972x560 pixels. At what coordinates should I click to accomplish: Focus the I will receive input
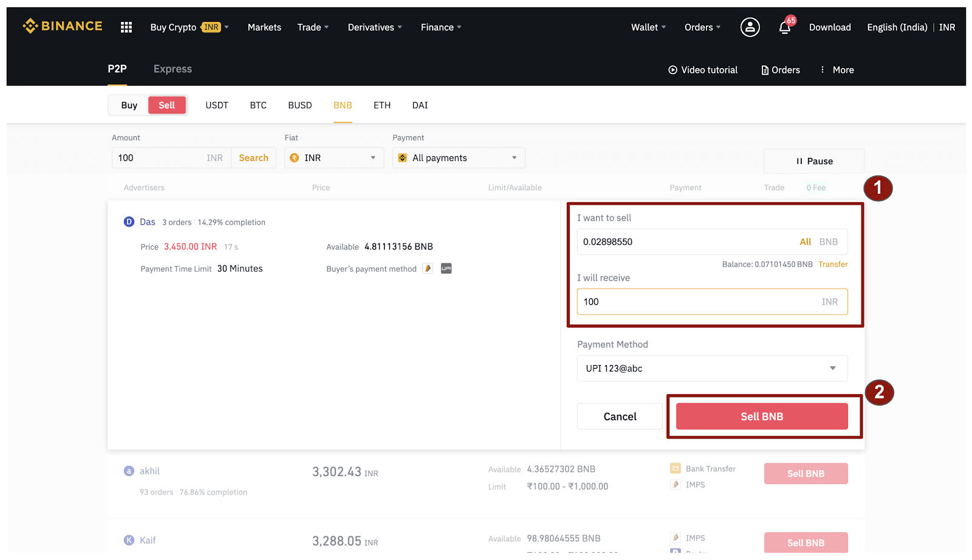pos(712,302)
